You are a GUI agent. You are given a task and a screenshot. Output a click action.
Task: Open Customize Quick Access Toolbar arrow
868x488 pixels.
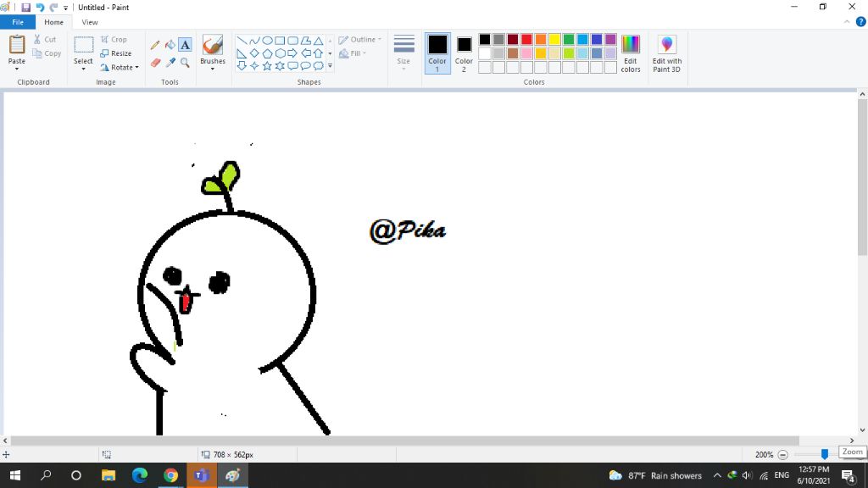pos(66,8)
